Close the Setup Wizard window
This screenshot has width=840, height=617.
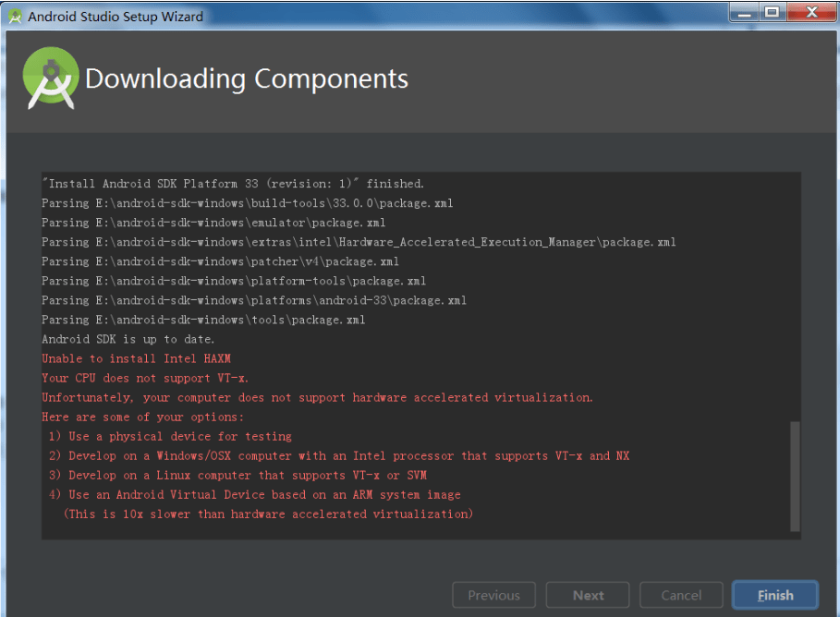pos(811,13)
